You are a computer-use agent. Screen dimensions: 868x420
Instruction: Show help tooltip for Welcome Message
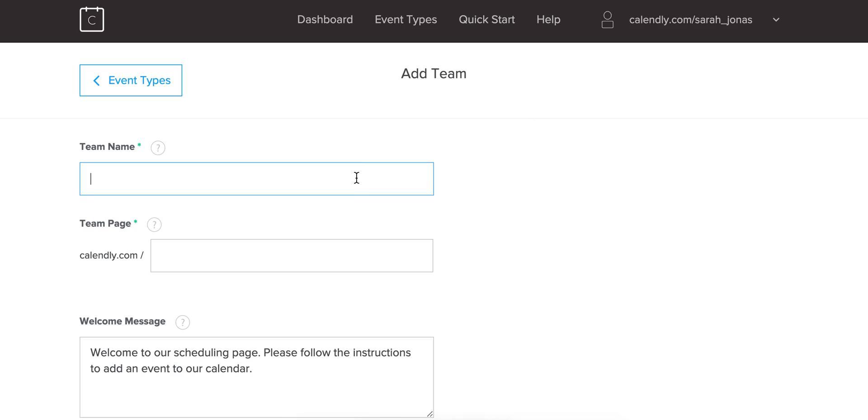183,322
